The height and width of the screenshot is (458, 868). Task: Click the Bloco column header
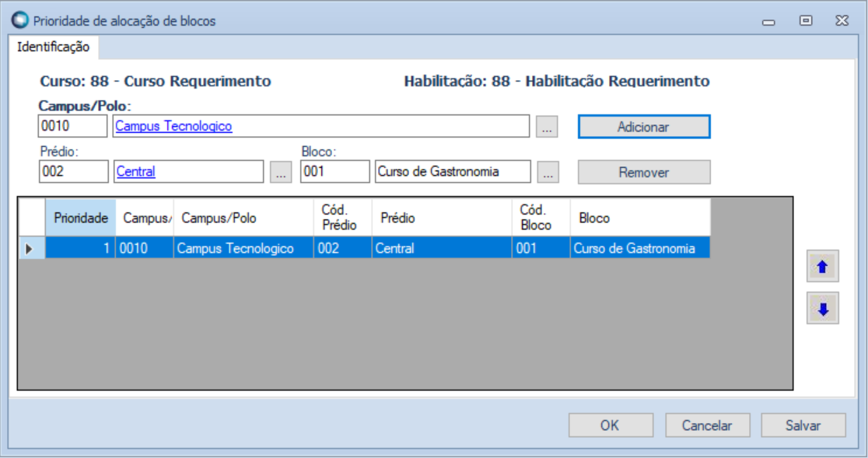pyautogui.click(x=640, y=218)
